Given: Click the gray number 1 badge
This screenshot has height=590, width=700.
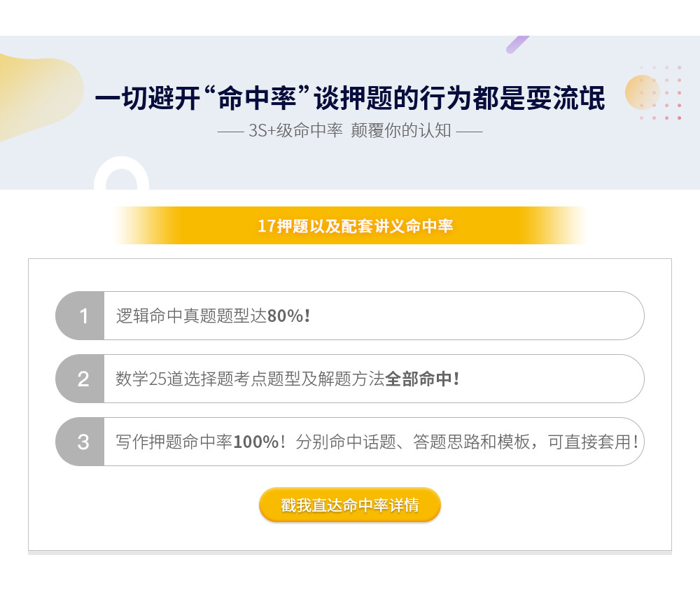Looking at the screenshot, I should point(83,316).
